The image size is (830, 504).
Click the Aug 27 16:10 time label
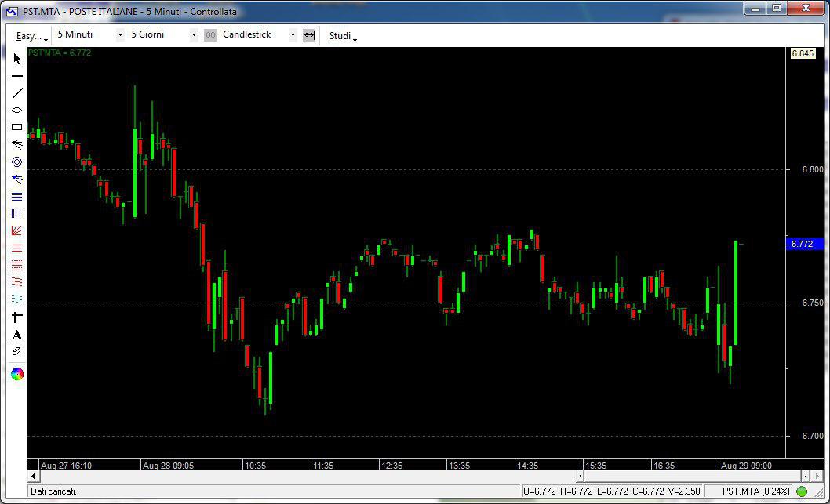[x=66, y=466]
